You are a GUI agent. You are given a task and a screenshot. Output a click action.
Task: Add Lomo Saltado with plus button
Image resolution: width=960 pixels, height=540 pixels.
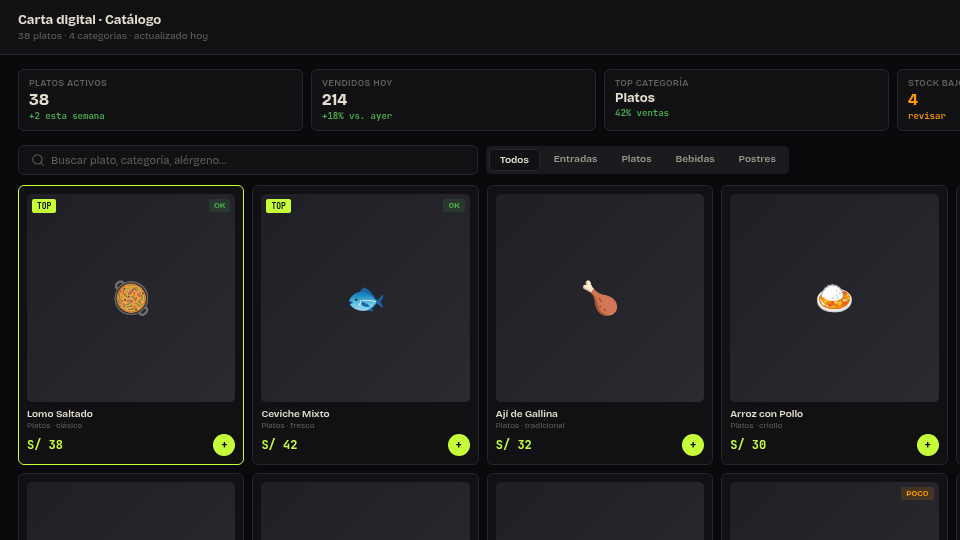coord(224,445)
